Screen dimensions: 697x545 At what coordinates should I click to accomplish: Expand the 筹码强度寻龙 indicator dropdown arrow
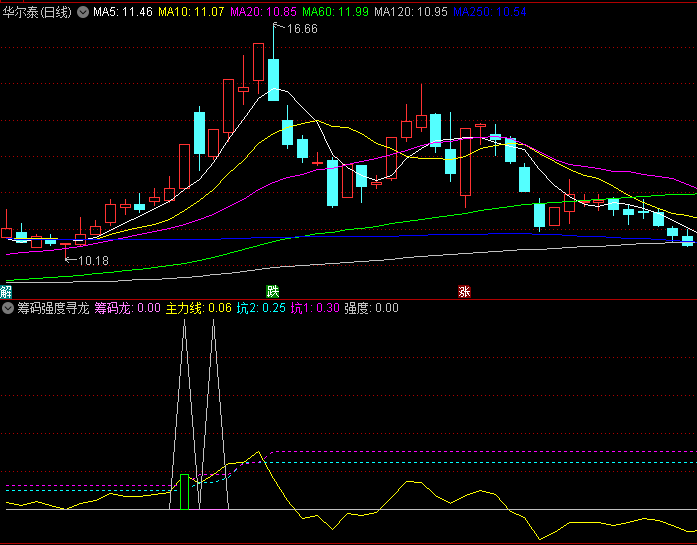(9, 309)
